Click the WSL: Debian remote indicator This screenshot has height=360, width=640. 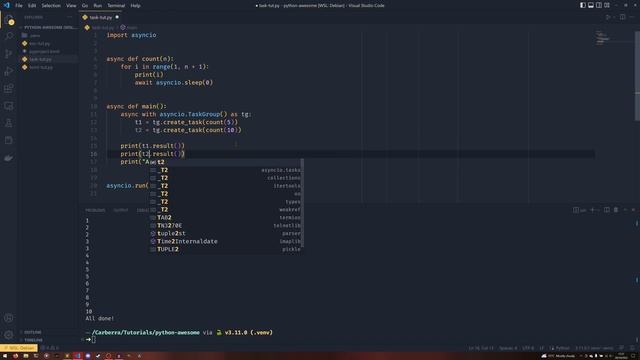coord(19,348)
